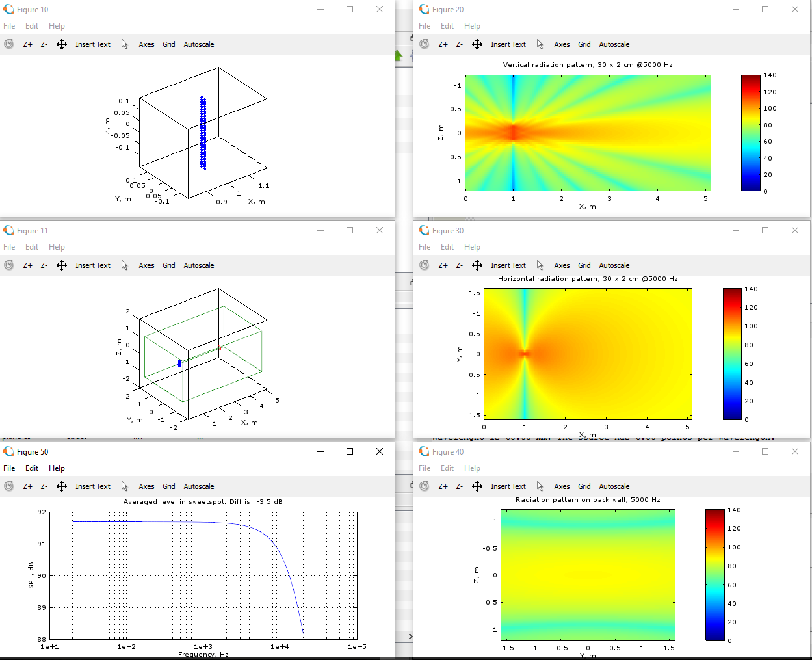Screen dimensions: 812x660
Task: Click Z+ zoom in on Figure 10
Action: click(28, 44)
